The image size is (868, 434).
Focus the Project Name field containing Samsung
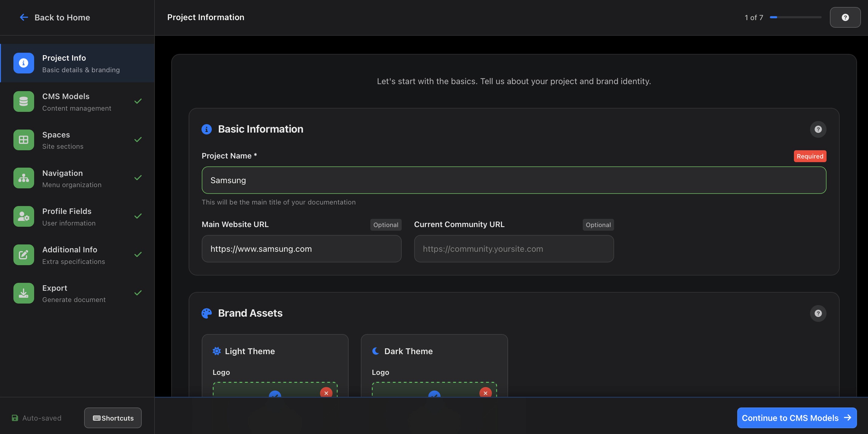(514, 180)
